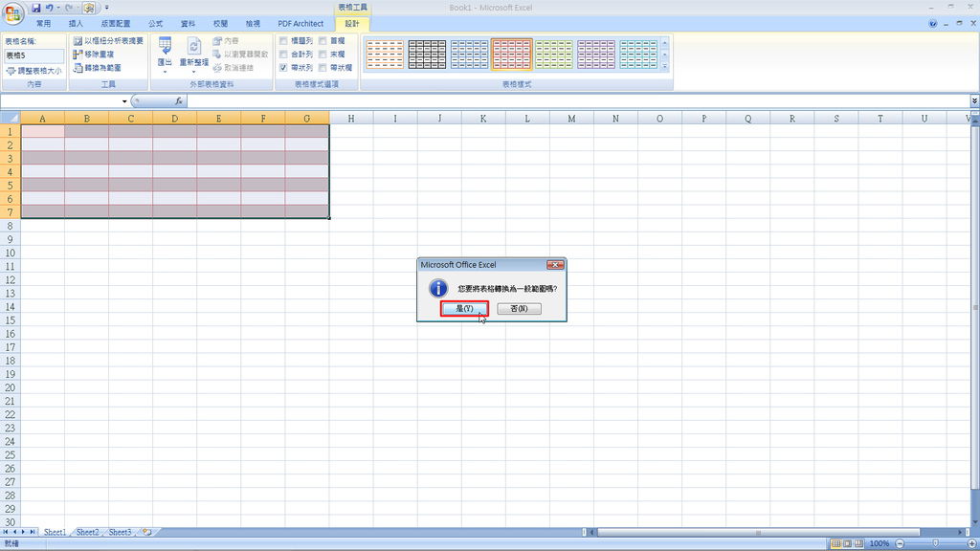The height and width of the screenshot is (551, 980).
Task: Close the Microsoft Office Excel dialog
Action: [555, 265]
